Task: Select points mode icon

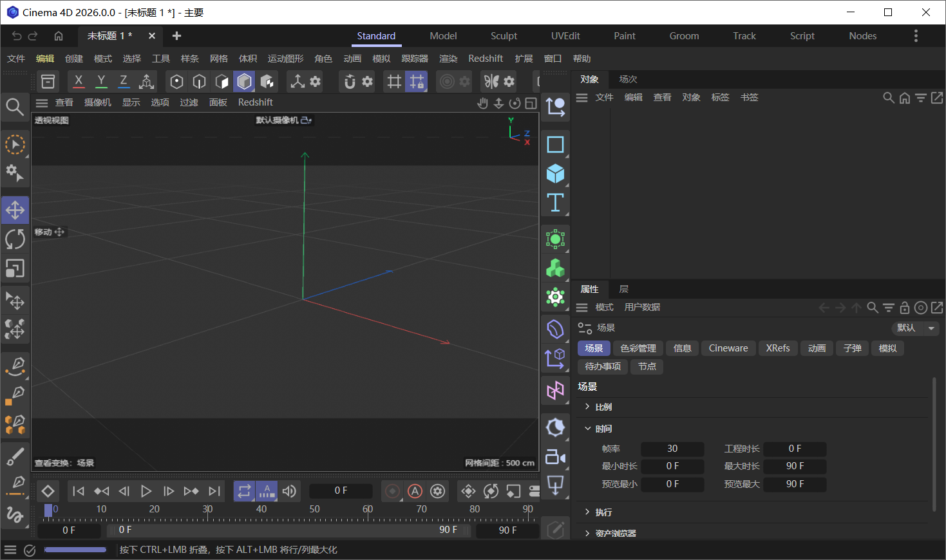Action: coord(176,81)
